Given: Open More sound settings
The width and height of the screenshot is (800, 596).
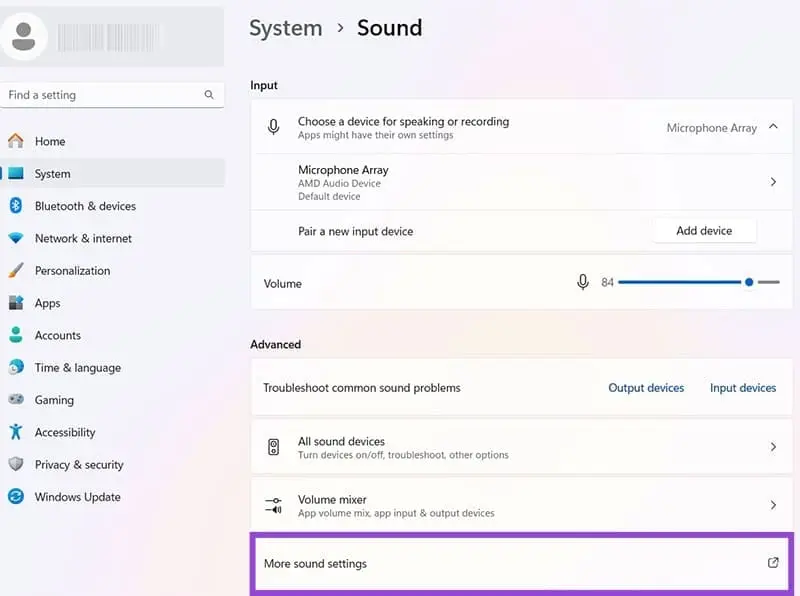Looking at the screenshot, I should tap(521, 563).
